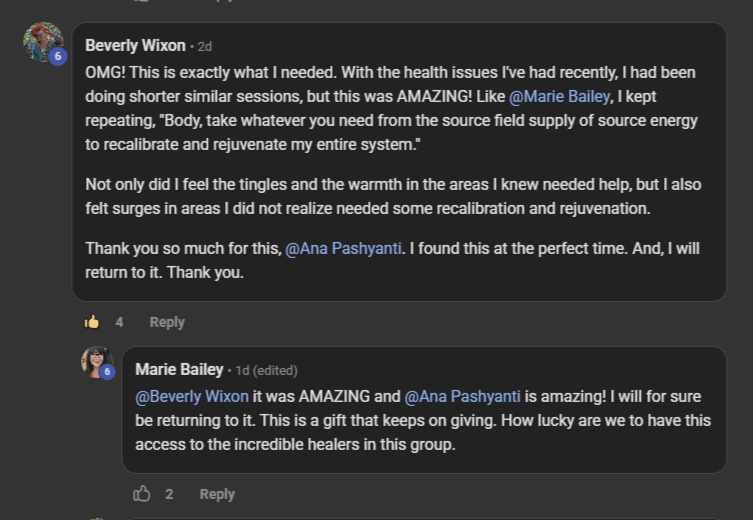
Task: Click the level 6 badge on Marie's avatar
Action: (x=107, y=372)
